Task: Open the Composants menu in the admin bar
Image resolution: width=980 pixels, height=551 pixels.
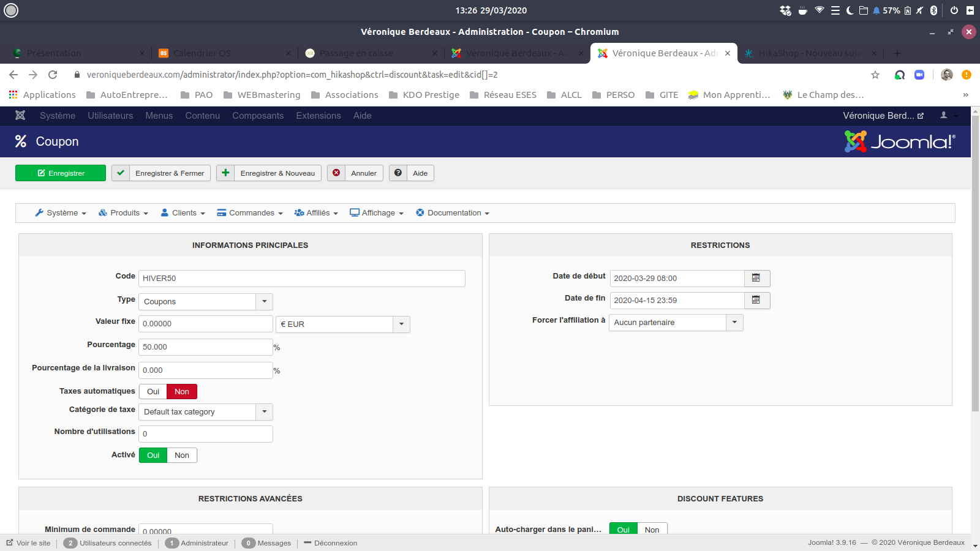Action: pyautogui.click(x=258, y=115)
